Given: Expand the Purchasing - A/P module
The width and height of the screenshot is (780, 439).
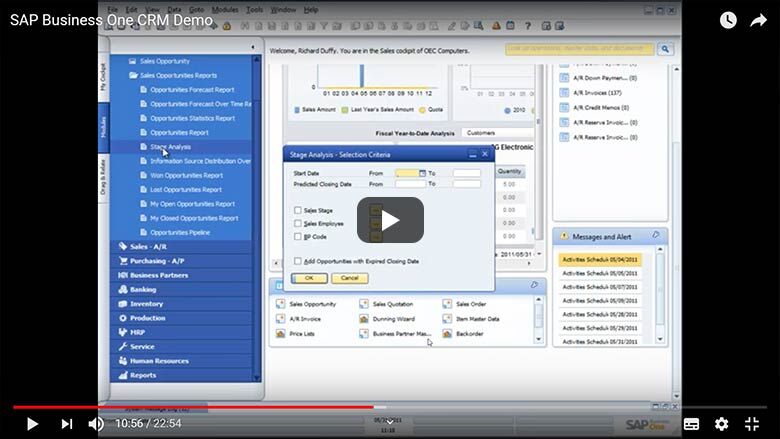Looking at the screenshot, I should [x=157, y=261].
